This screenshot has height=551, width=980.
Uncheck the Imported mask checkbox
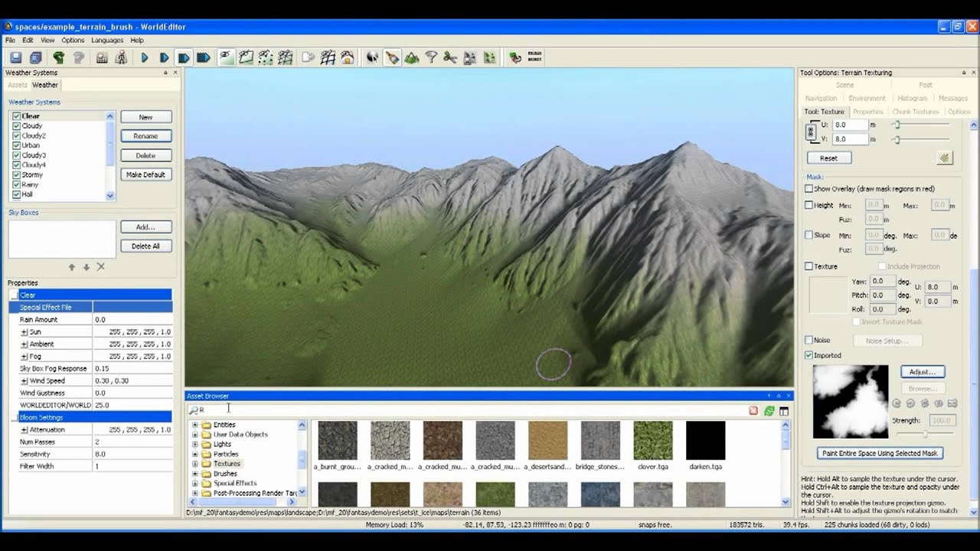pyautogui.click(x=808, y=355)
